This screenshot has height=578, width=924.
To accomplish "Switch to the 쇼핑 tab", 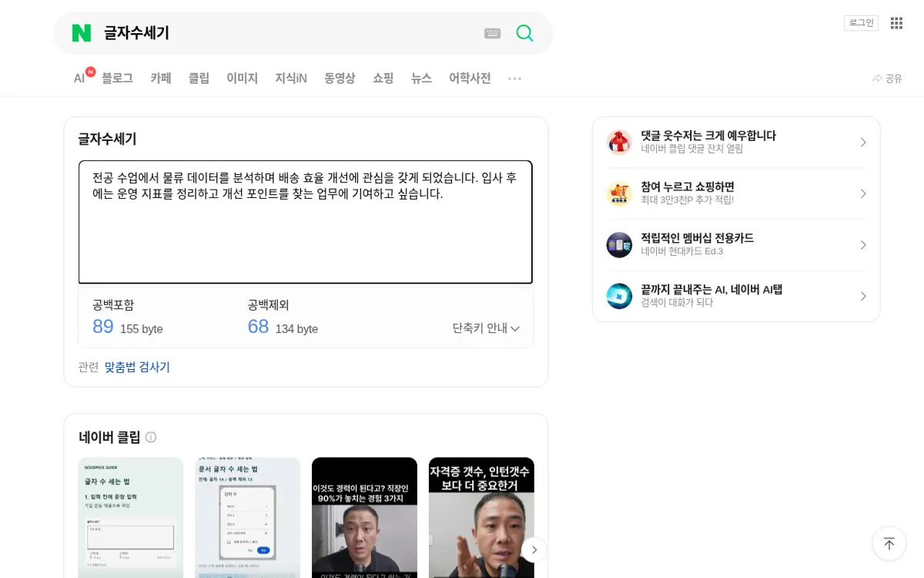I will point(383,79).
